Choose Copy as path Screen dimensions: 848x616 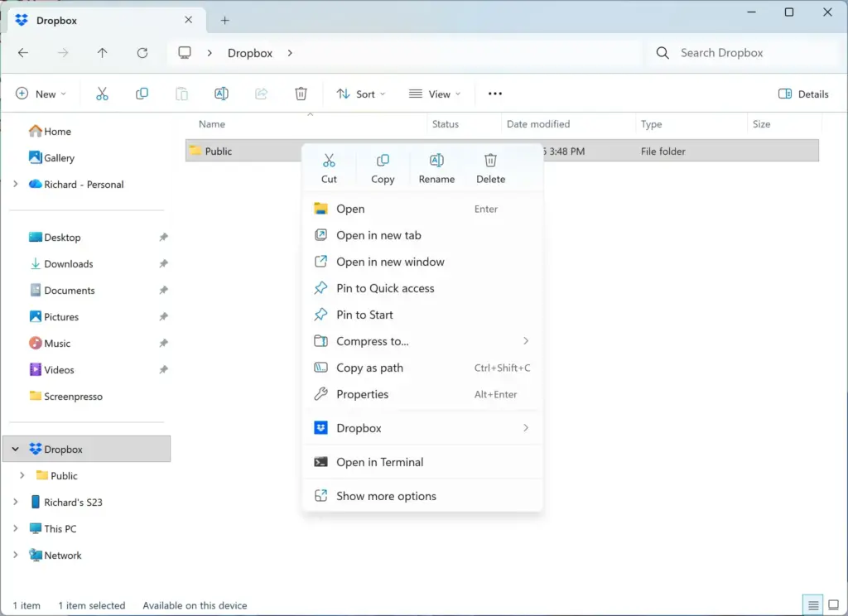(422, 368)
